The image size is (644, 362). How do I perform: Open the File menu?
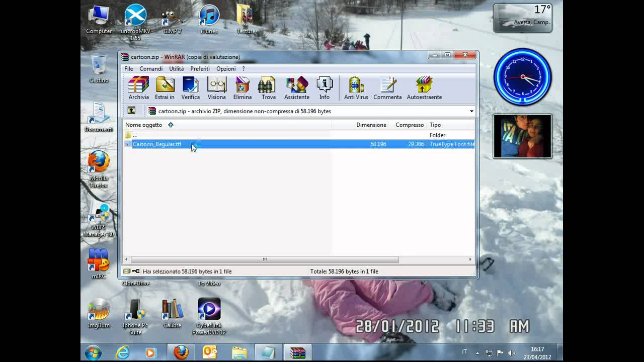(129, 69)
